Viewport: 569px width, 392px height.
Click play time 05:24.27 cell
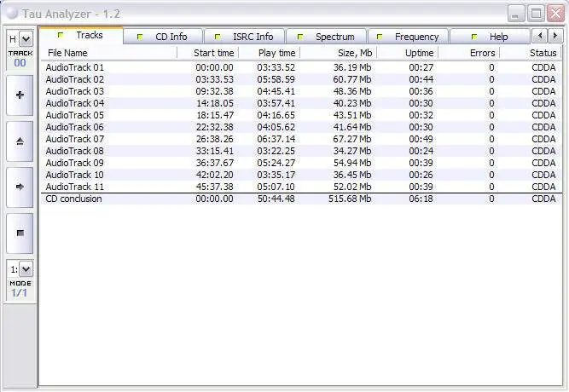(x=276, y=163)
